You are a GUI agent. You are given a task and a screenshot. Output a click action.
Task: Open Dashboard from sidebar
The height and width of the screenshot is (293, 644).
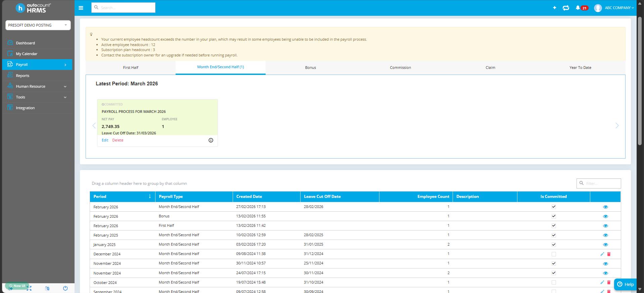coord(37,43)
